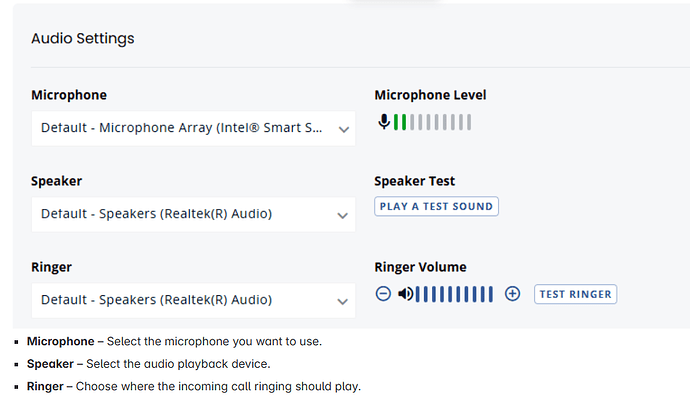The height and width of the screenshot is (398, 690).
Task: Test the ringer sound
Action: [576, 294]
